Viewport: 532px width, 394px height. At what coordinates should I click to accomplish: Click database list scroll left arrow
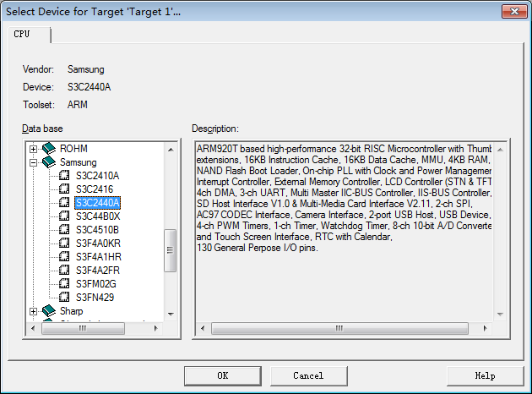pos(33,328)
